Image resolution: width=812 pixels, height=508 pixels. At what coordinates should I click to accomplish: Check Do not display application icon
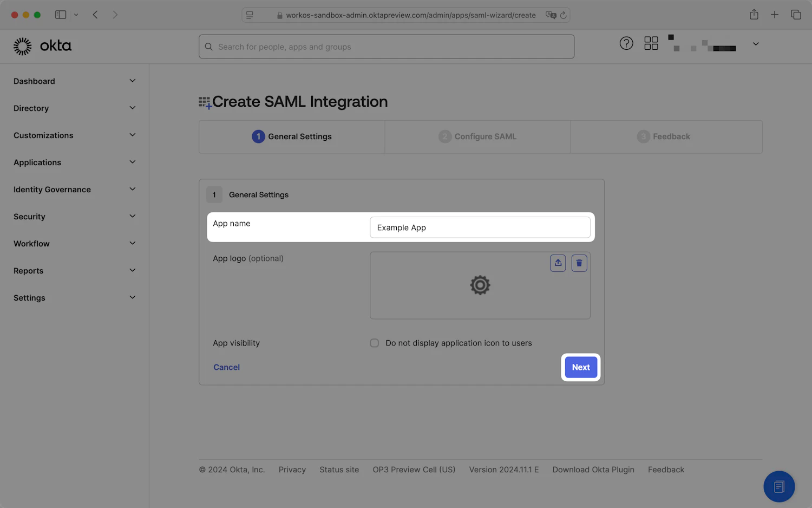pos(374,343)
